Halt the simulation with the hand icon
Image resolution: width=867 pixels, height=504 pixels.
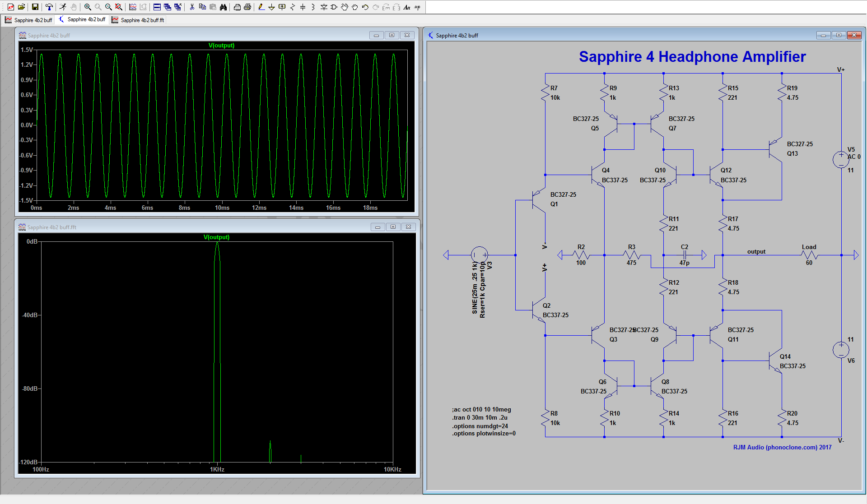point(73,7)
